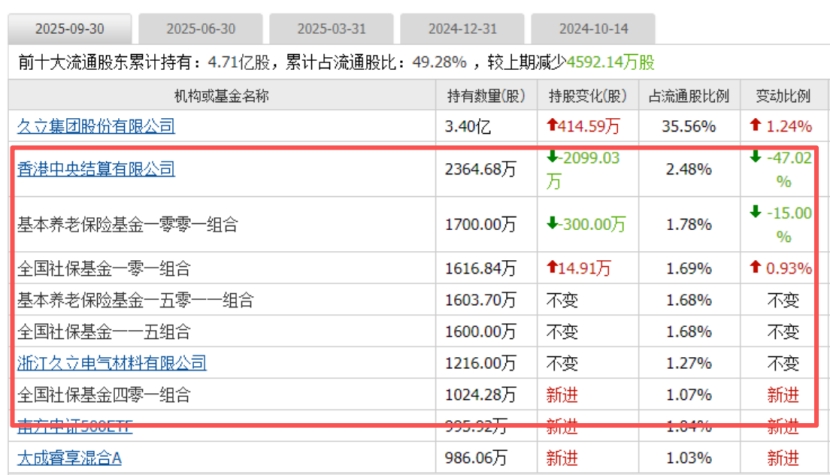Switch to the 2025-09-30 date tab

[69, 29]
